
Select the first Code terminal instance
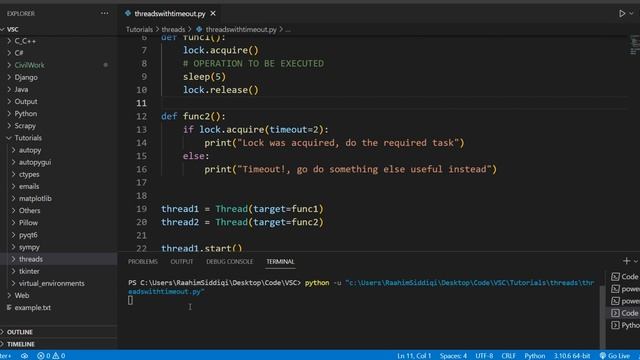point(625,277)
